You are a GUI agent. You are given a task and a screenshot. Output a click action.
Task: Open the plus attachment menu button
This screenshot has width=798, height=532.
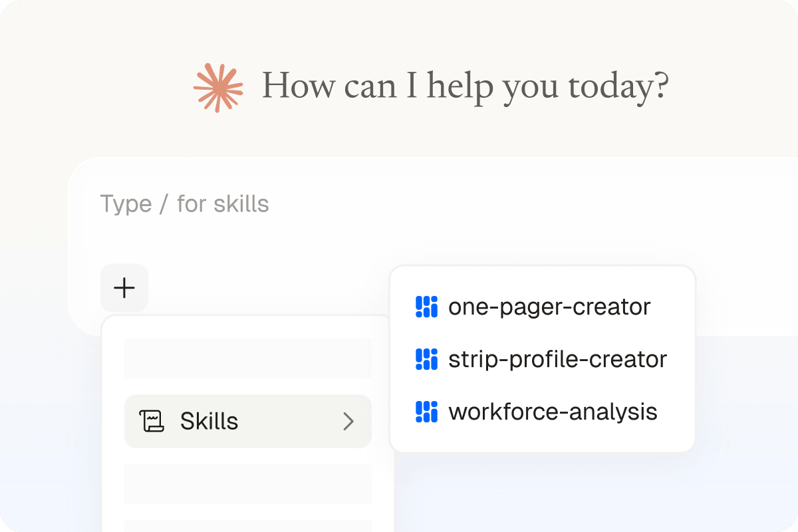pyautogui.click(x=124, y=288)
